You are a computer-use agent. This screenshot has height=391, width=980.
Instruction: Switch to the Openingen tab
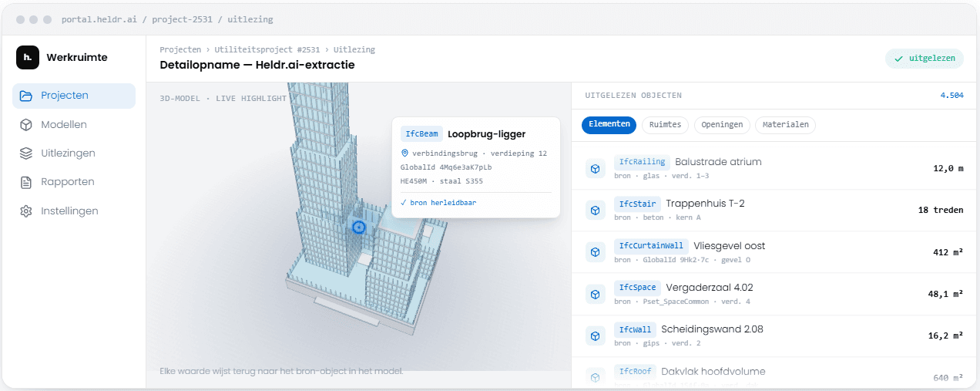click(722, 124)
